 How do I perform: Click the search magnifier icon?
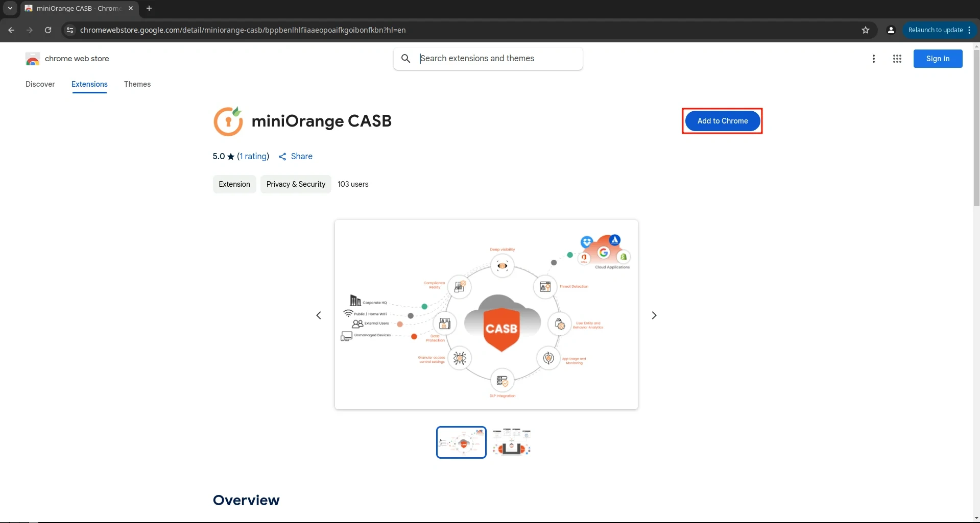[x=405, y=59]
